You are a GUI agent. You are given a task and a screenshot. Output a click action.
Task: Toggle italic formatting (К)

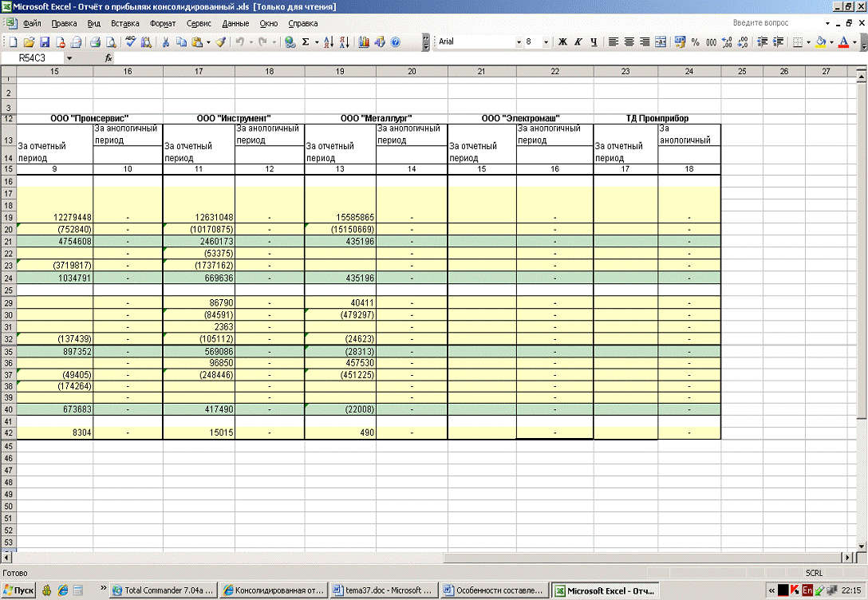pos(578,41)
